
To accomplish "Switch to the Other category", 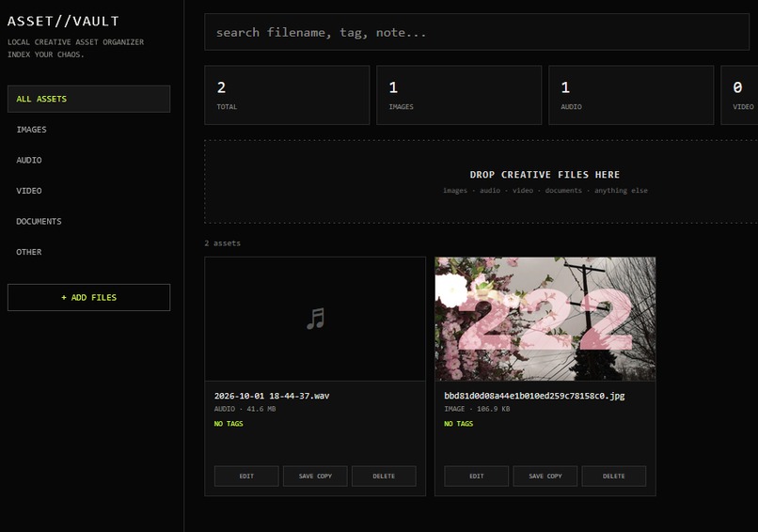I will click(x=89, y=252).
